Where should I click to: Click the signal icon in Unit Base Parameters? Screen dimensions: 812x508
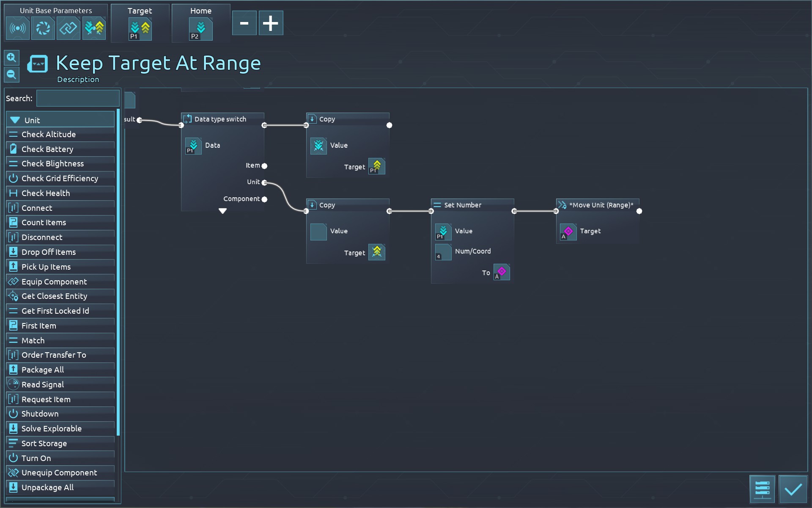coord(18,28)
